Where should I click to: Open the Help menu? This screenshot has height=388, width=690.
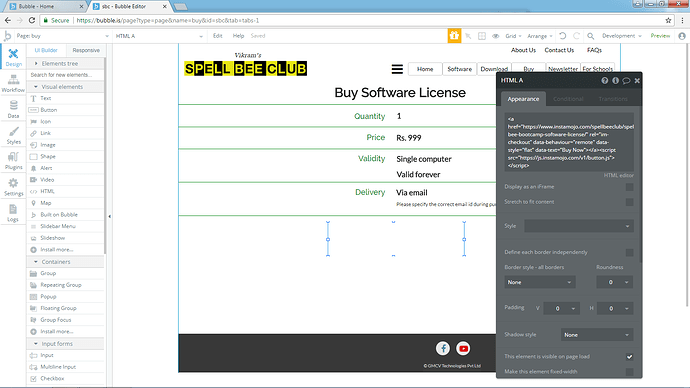(238, 36)
